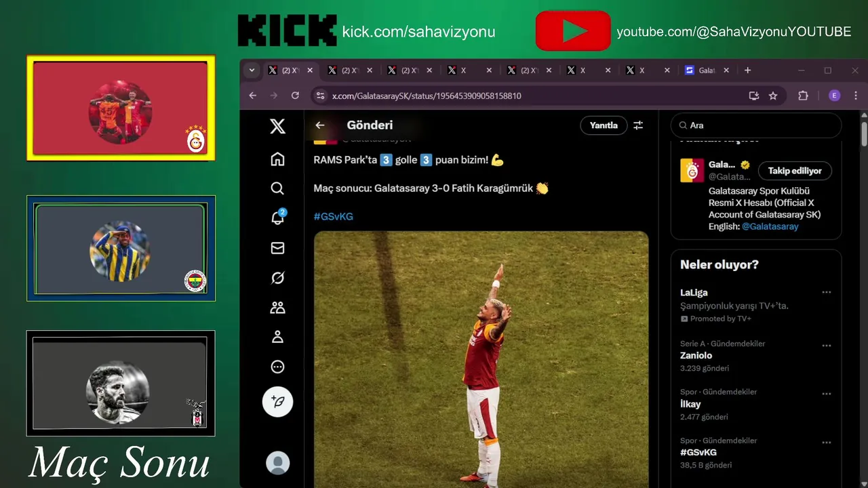Compose a new post with feather button
Screen dimensions: 868x488
click(278, 401)
